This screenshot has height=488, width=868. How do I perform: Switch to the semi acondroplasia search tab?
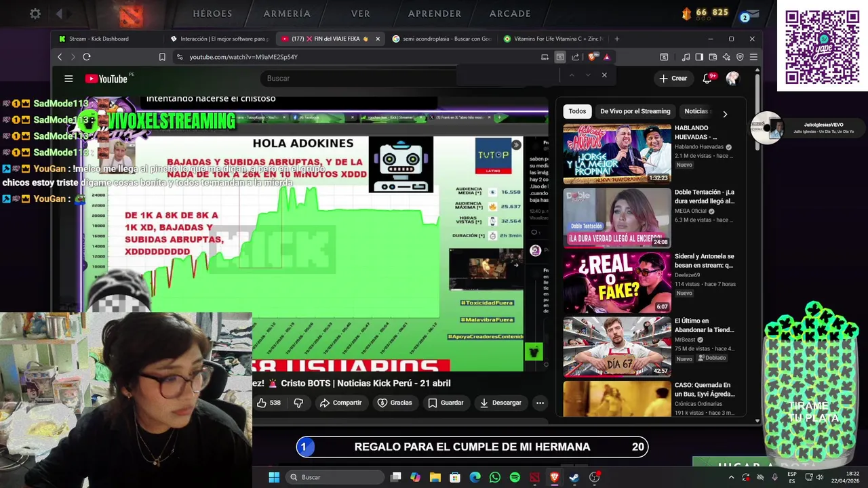441,39
